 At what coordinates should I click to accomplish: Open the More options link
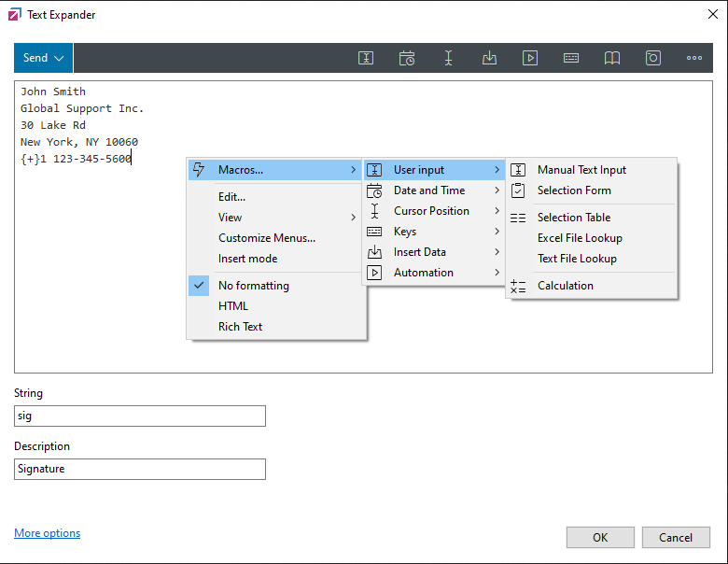click(47, 533)
